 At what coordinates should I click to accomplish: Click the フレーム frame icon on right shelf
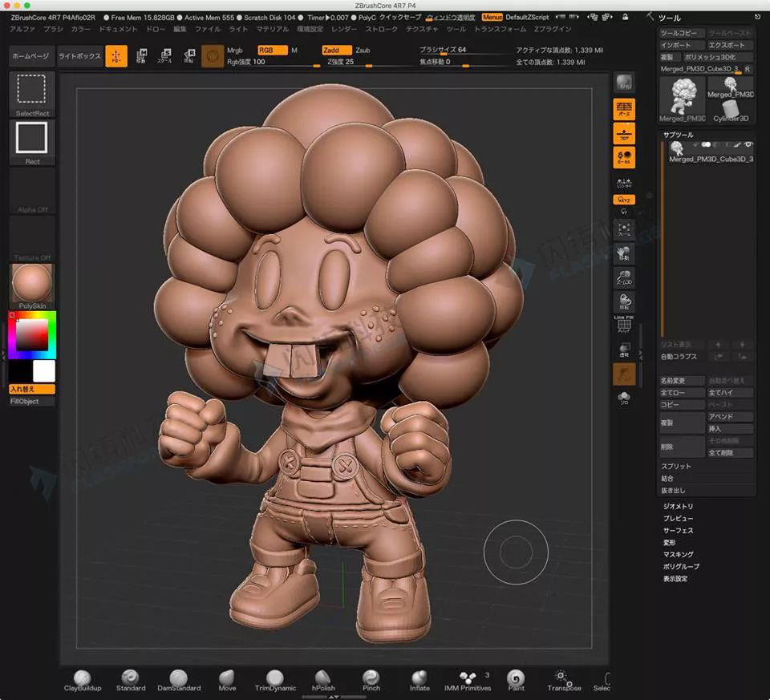point(624,229)
